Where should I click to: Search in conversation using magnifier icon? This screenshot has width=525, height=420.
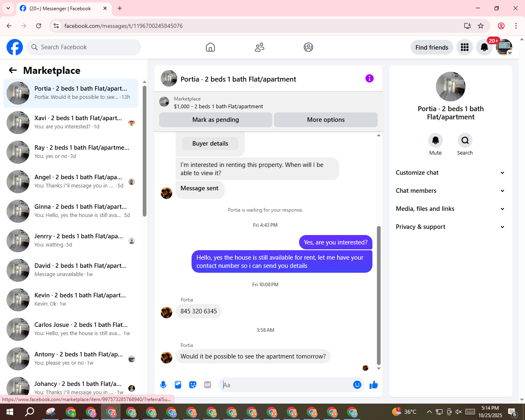tap(465, 140)
